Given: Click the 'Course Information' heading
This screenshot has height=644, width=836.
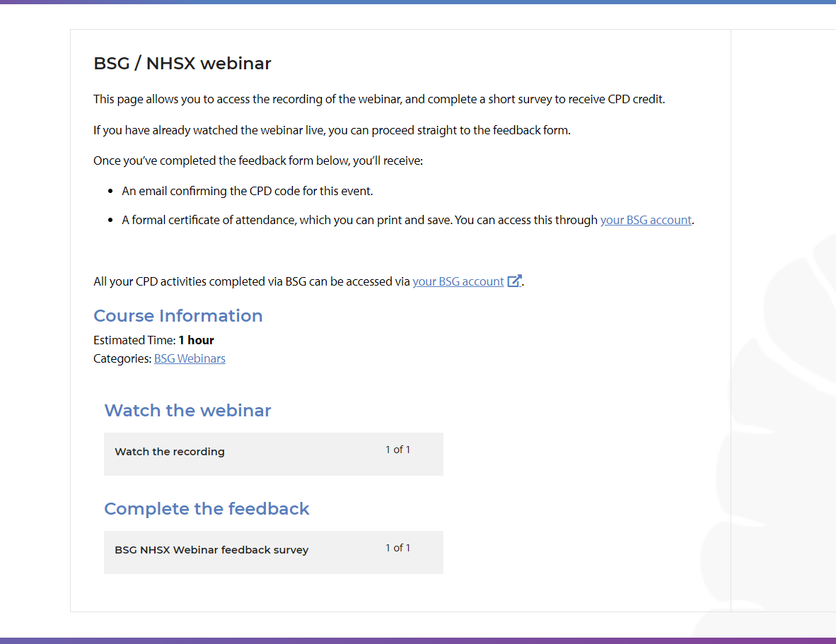Looking at the screenshot, I should click(178, 315).
